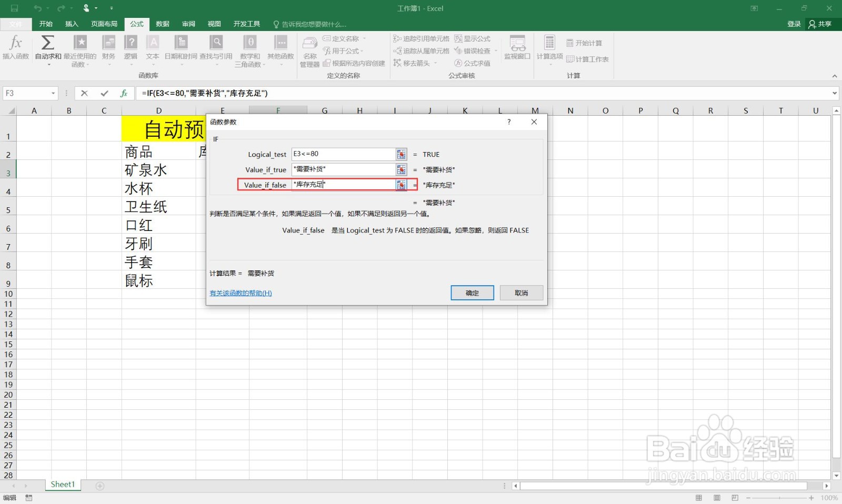Open More Functions (其他函数) library
Image resolution: width=842 pixels, height=504 pixels.
pyautogui.click(x=280, y=51)
